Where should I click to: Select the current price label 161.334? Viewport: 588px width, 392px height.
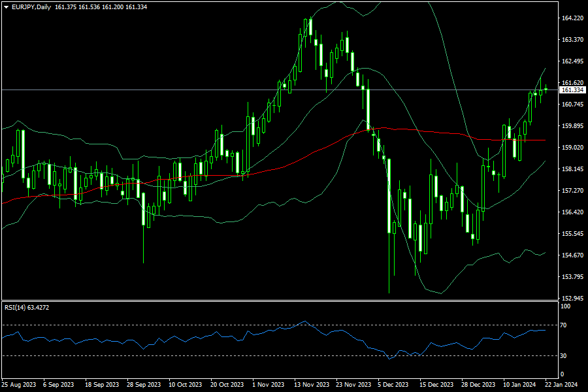[x=572, y=90]
